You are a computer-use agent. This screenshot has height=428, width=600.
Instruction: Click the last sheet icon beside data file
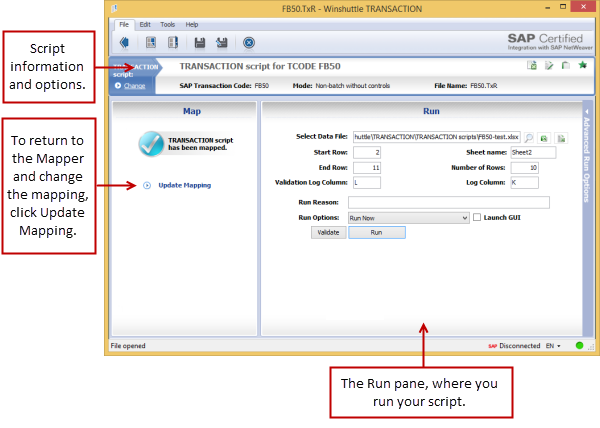[561, 138]
